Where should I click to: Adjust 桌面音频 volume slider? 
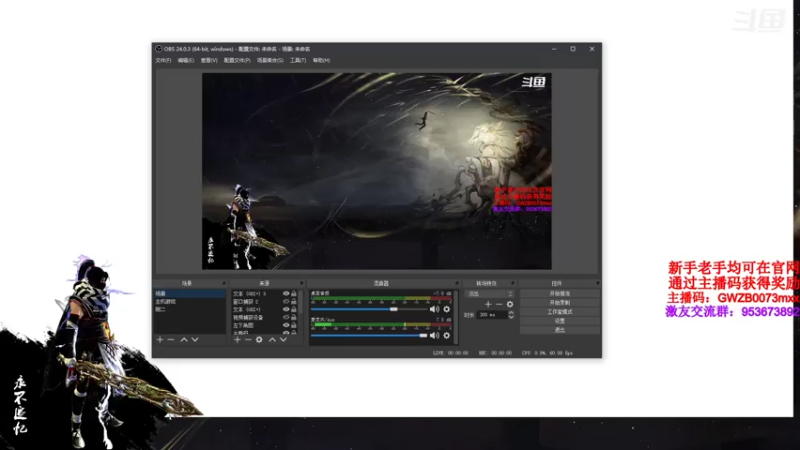(x=369, y=309)
